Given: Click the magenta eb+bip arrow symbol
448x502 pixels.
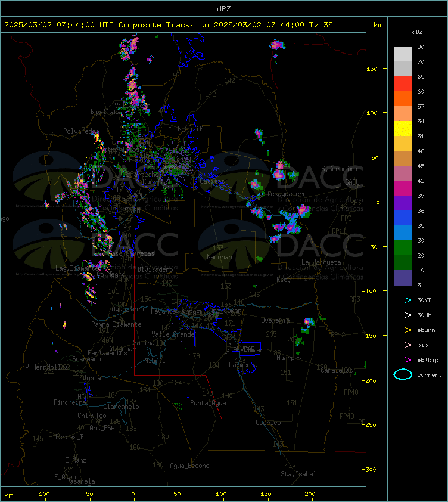Looking at the screenshot, I should pos(403,360).
